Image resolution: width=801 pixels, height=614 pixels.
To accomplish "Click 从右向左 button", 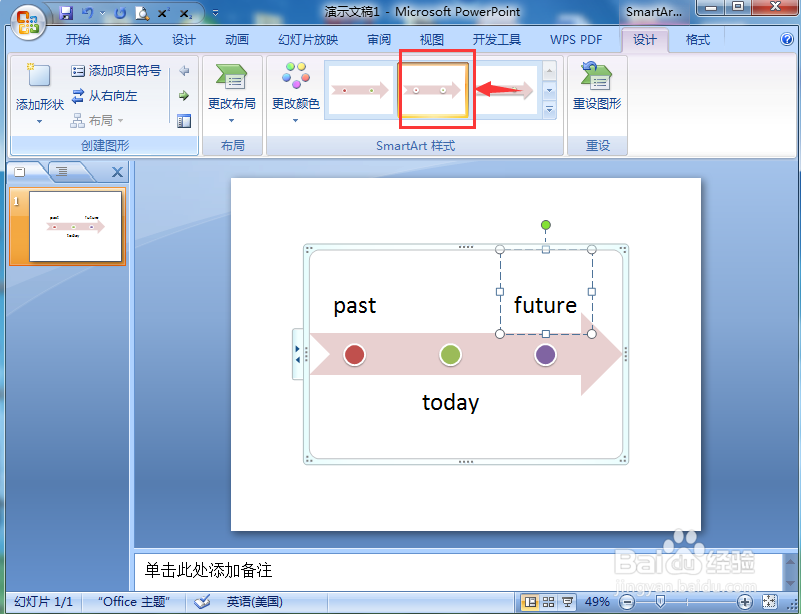I will pos(104,96).
